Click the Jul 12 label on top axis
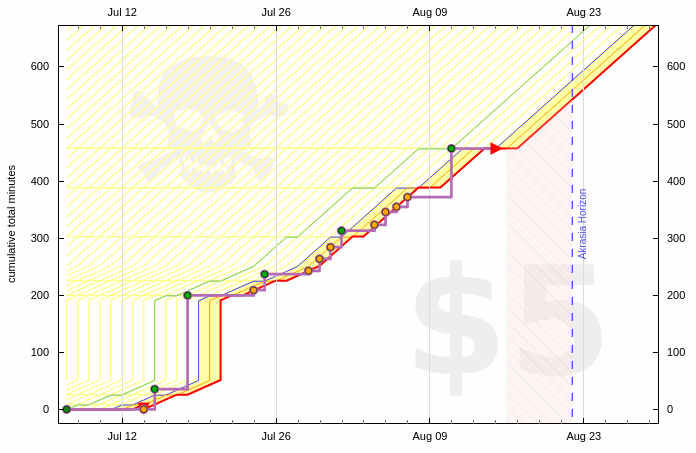 tap(122, 12)
